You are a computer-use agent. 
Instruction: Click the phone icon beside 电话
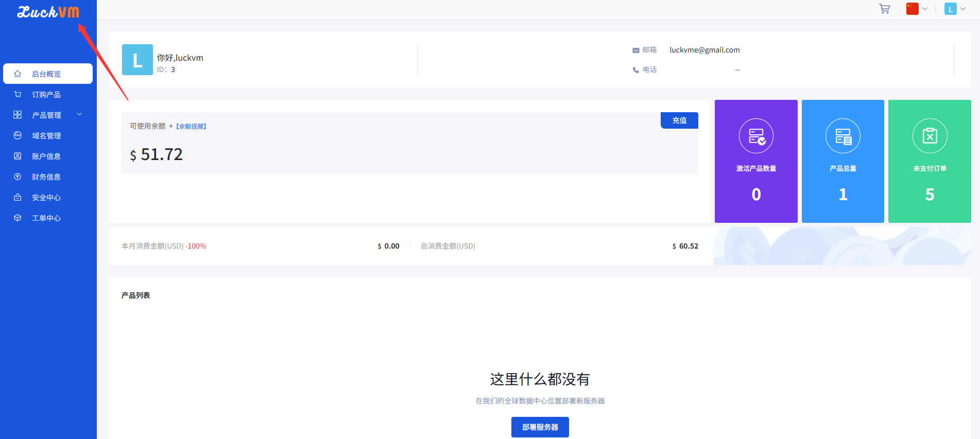click(x=636, y=70)
